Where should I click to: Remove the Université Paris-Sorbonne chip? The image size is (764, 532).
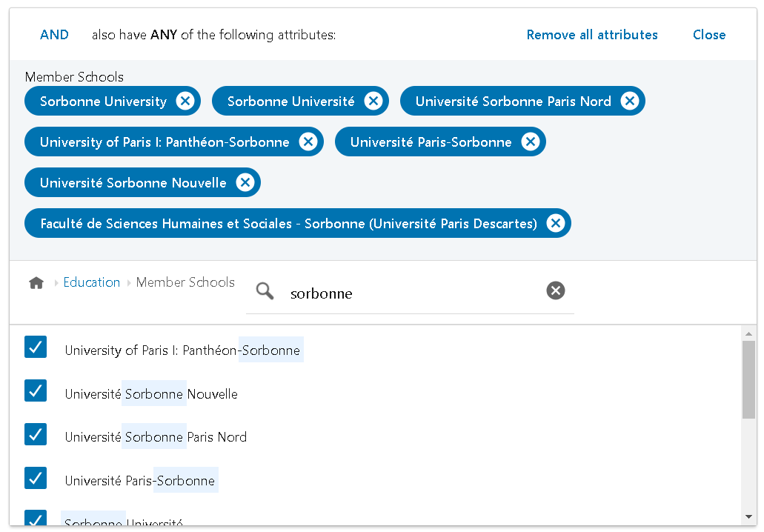[x=530, y=142]
